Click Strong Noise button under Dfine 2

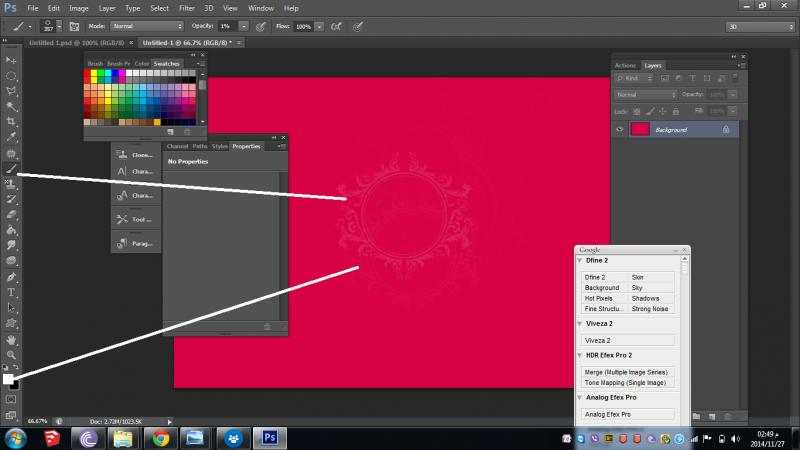(x=651, y=309)
